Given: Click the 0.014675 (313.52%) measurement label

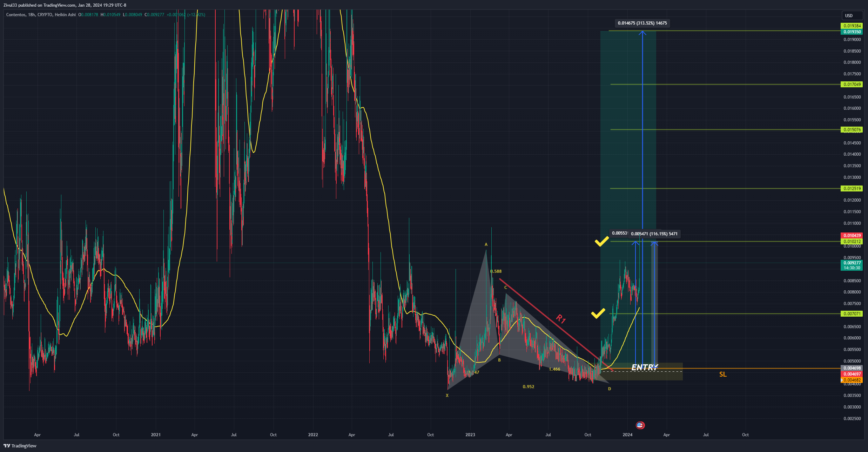Looking at the screenshot, I should 642,23.
